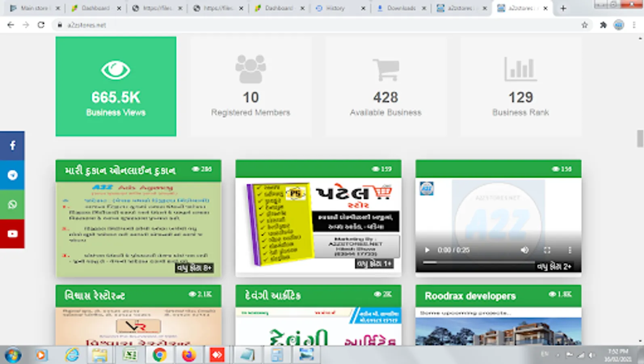Seek on the video progress bar

[478, 262]
